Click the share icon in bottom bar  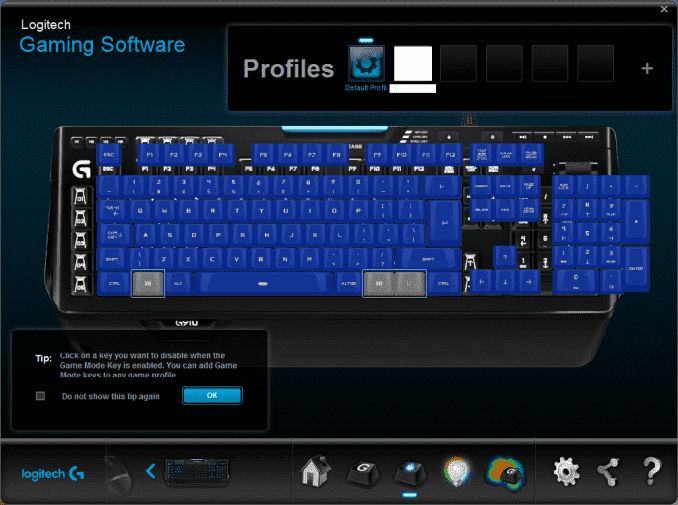click(608, 470)
